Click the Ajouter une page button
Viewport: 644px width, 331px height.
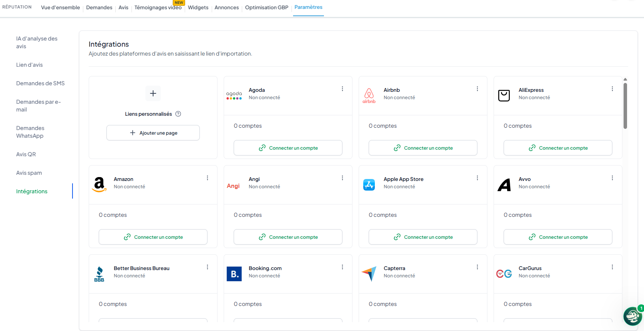153,133
